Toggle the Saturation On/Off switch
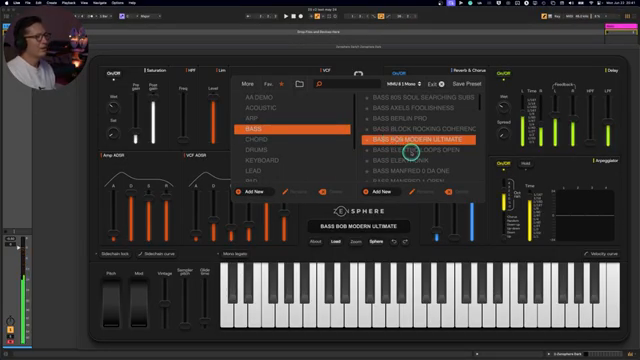Viewport: 640px width, 360px height. point(113,73)
